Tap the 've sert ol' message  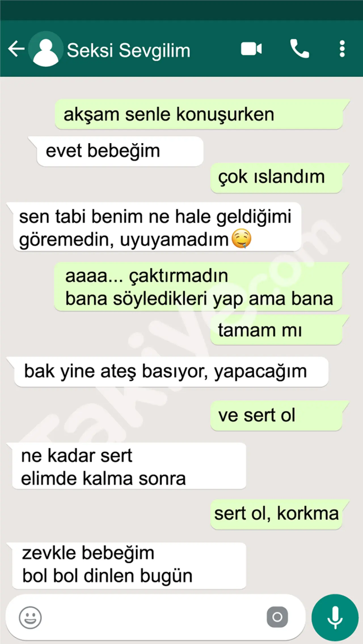point(280,416)
